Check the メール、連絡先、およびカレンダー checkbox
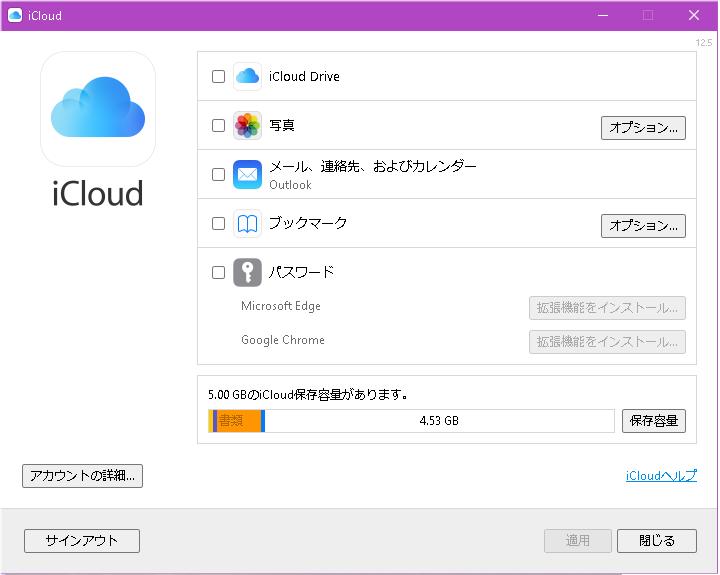This screenshot has height=575, width=720. 219,175
